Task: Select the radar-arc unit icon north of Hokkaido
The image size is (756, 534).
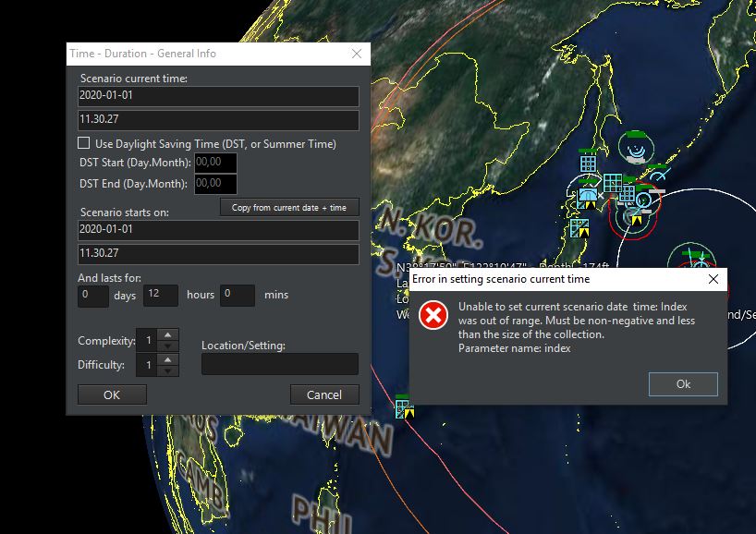Action: pos(636,152)
